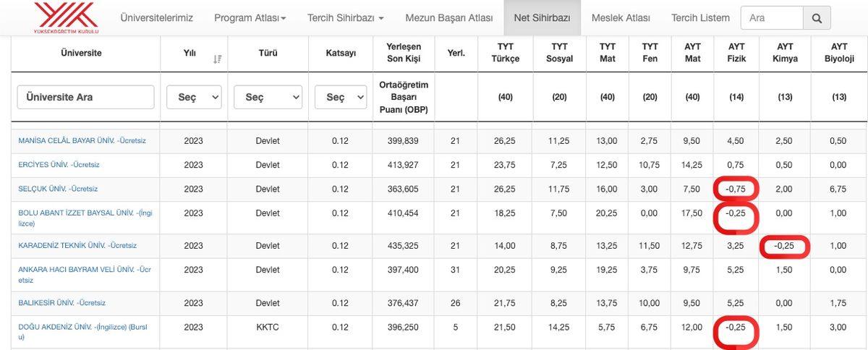Open Meslek Atlası page
Viewport: 868px width, 350px height.
[621, 18]
